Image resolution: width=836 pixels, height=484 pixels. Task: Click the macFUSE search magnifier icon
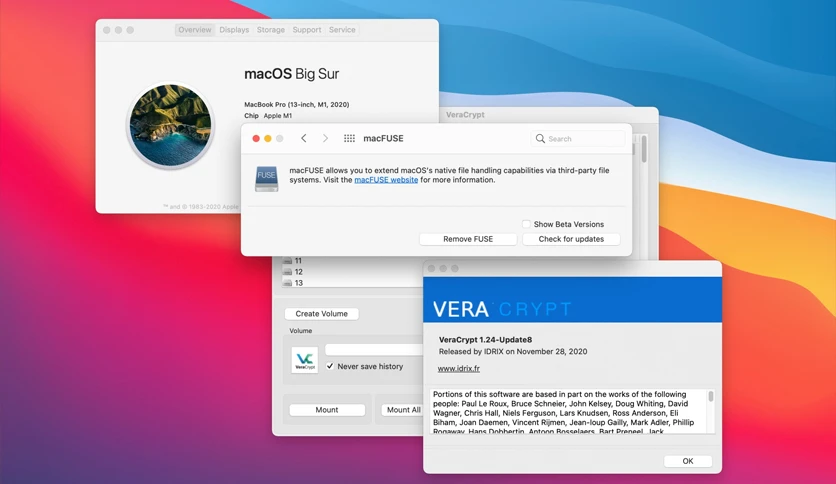[x=540, y=139]
